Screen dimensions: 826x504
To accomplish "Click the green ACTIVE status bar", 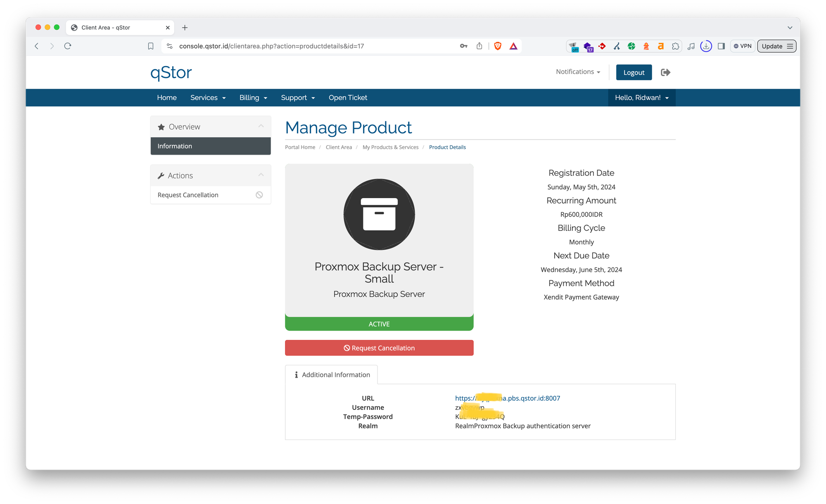I will coord(379,324).
